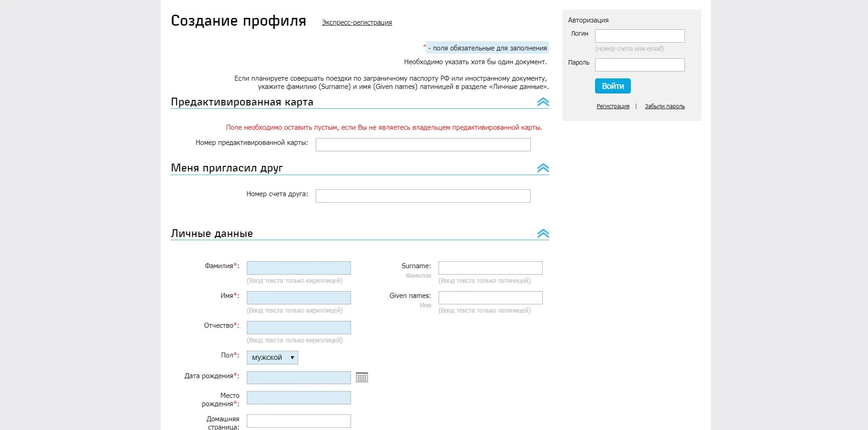Click the Предактивированная карта section heading

tap(242, 102)
